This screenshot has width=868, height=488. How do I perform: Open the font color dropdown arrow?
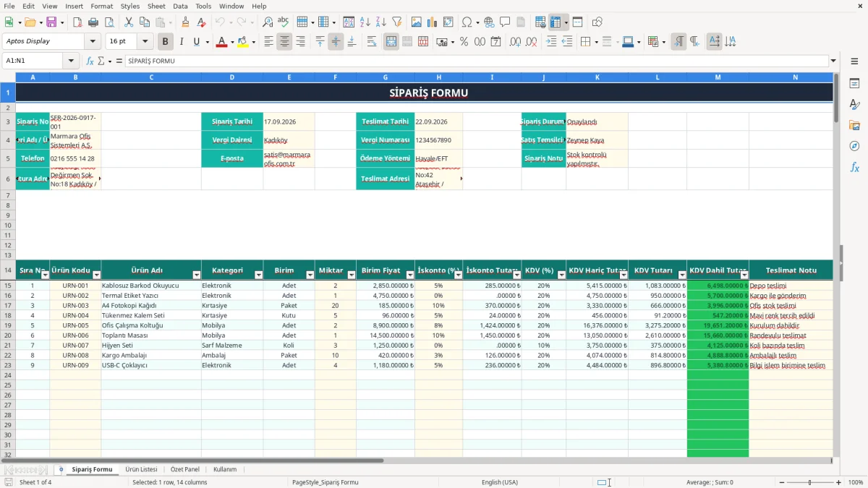[232, 42]
